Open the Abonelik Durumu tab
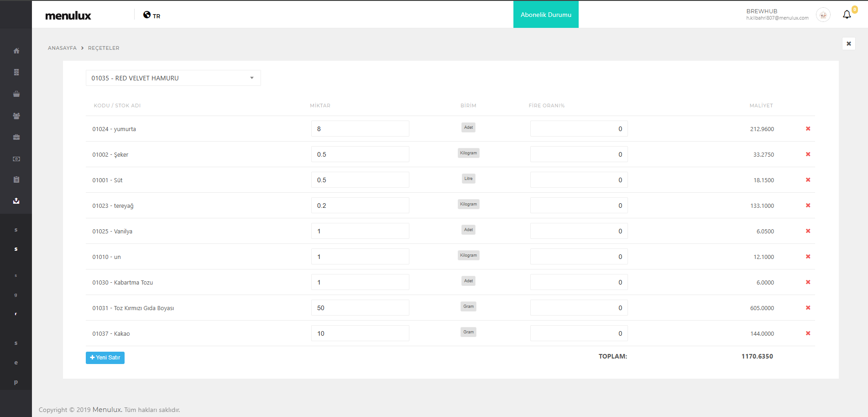 [546, 15]
